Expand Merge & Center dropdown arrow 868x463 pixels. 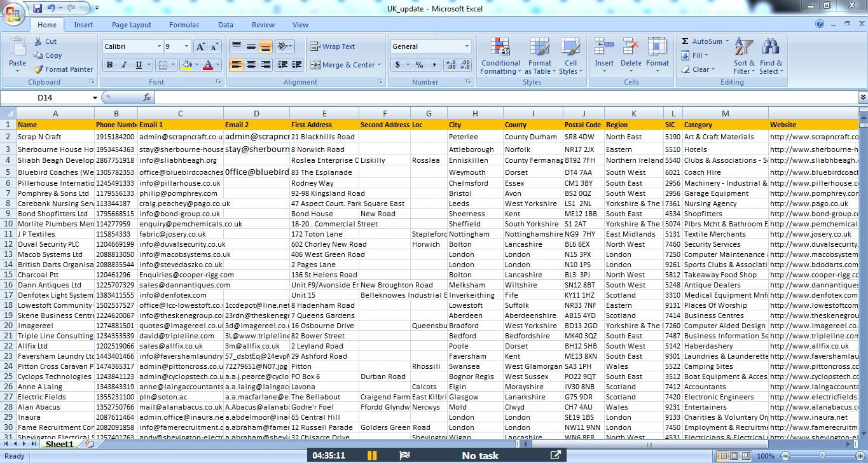[379, 65]
